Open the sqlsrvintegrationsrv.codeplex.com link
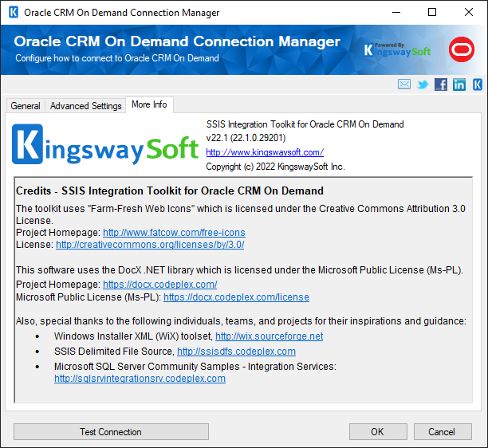Image resolution: width=488 pixels, height=448 pixels. coord(140,379)
